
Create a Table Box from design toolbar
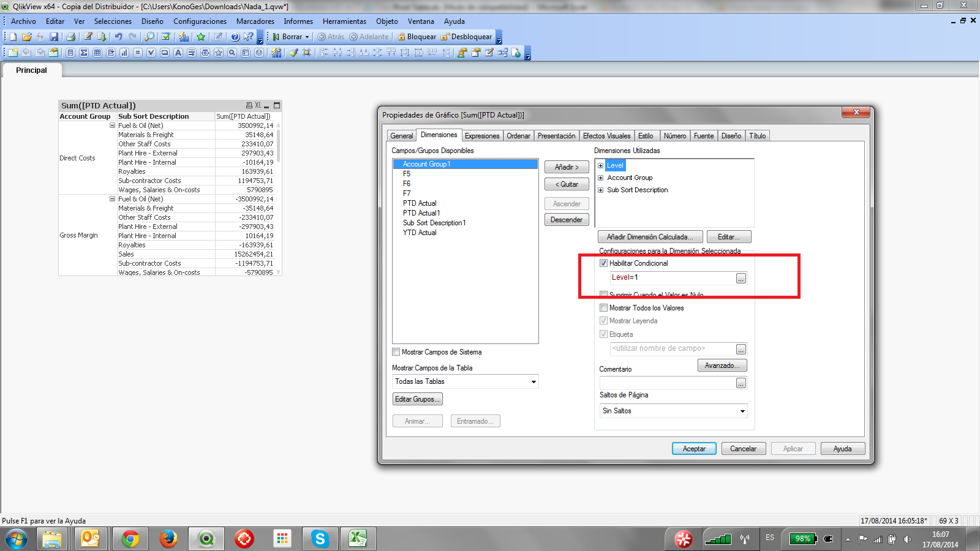pos(97,53)
